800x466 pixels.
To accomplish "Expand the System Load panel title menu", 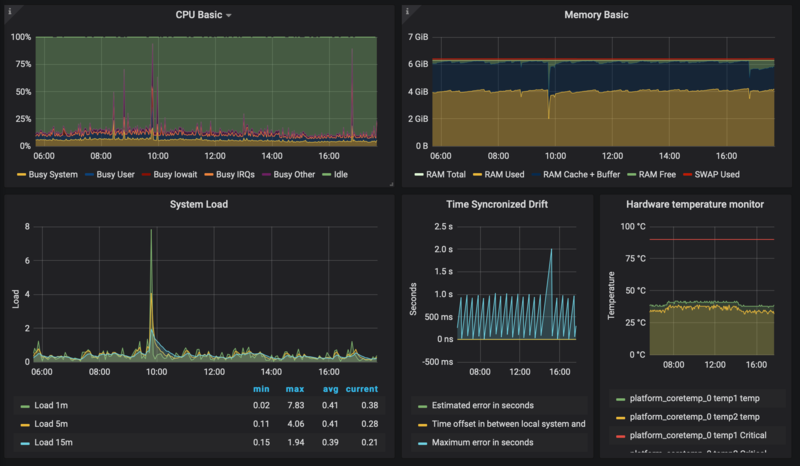I will coord(201,205).
